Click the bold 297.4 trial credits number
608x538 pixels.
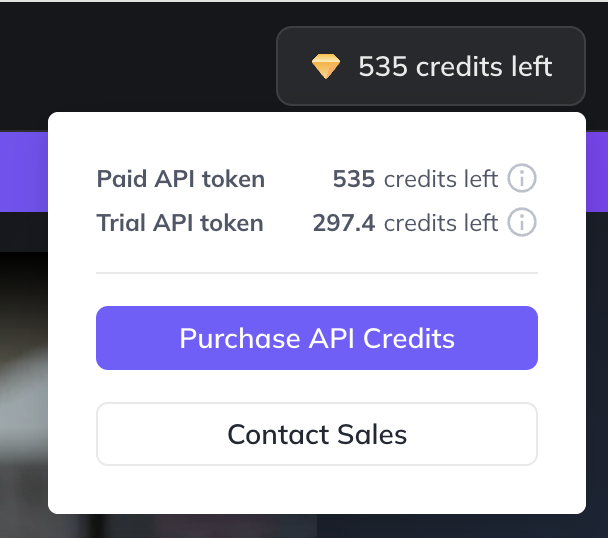click(344, 223)
